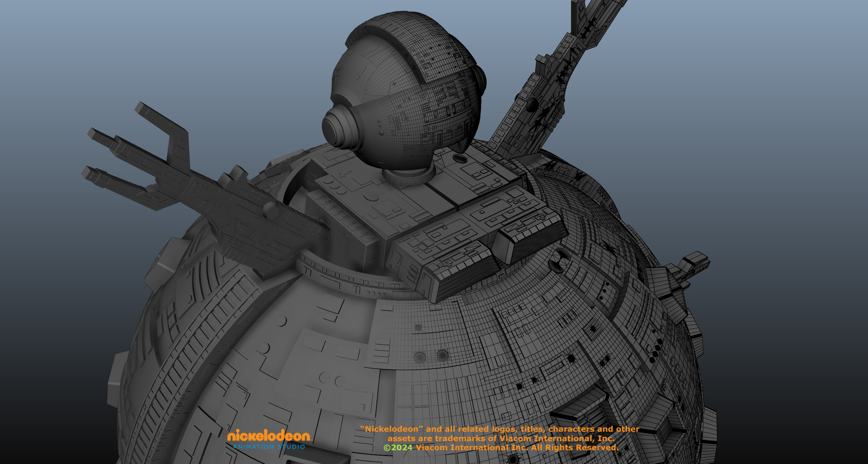Image resolution: width=868 pixels, height=464 pixels.
Task: Click the blue ANIMATION STUDIO text
Action: coord(269,447)
